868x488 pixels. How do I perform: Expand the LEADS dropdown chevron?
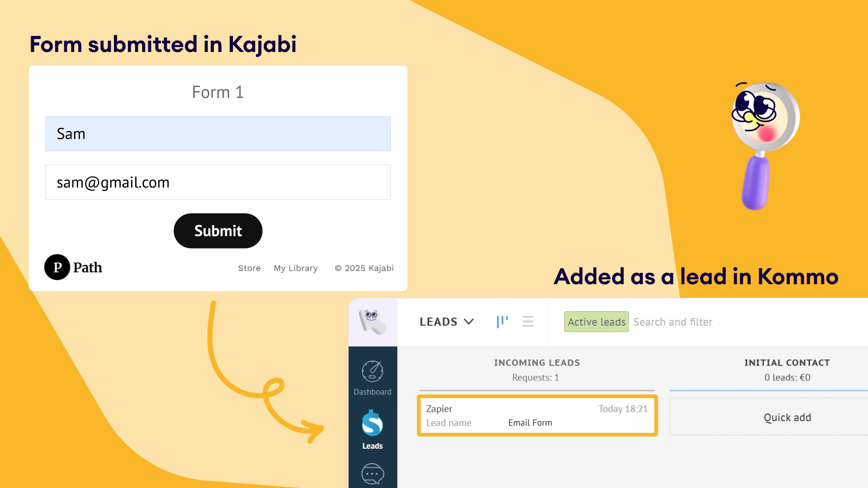[469, 322]
